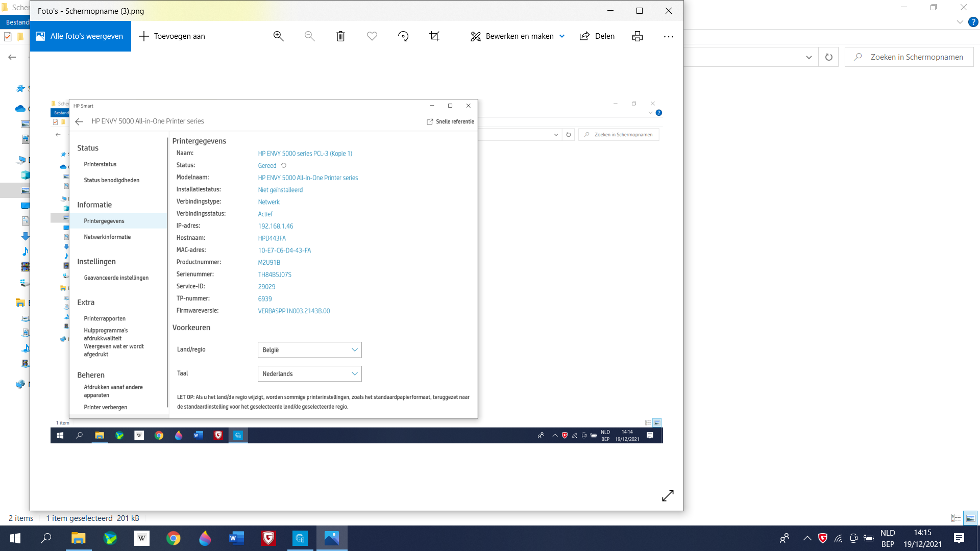Rotate the photo using the rotate icon
980x551 pixels.
pos(403,36)
